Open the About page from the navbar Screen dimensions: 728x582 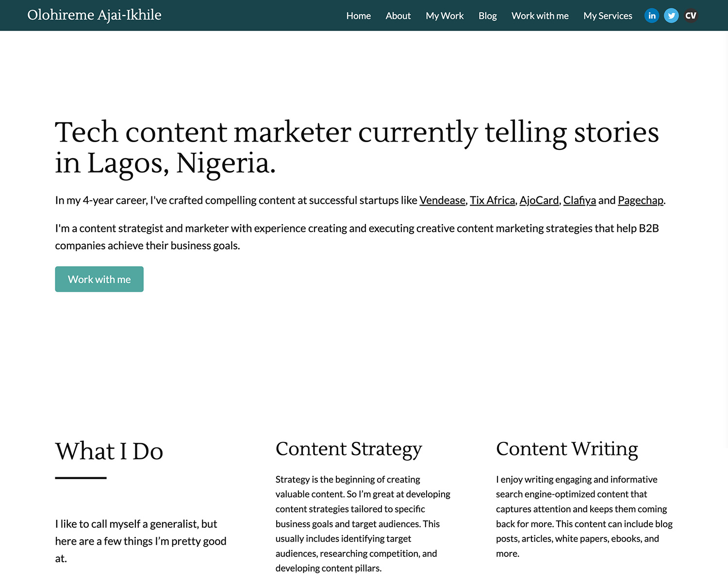pos(398,16)
